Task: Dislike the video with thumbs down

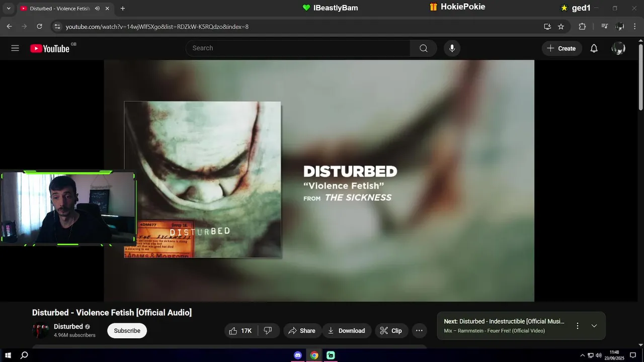Action: point(268,331)
